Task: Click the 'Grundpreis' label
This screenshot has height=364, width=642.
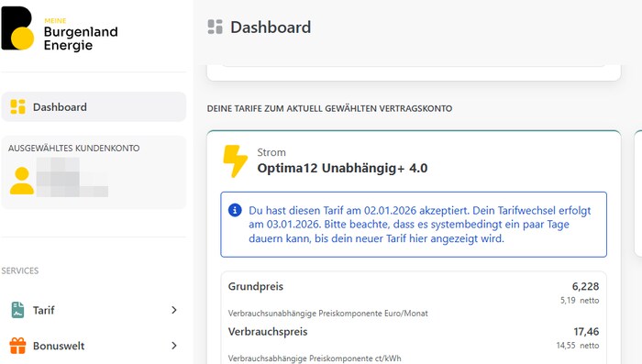Action: pyautogui.click(x=256, y=286)
